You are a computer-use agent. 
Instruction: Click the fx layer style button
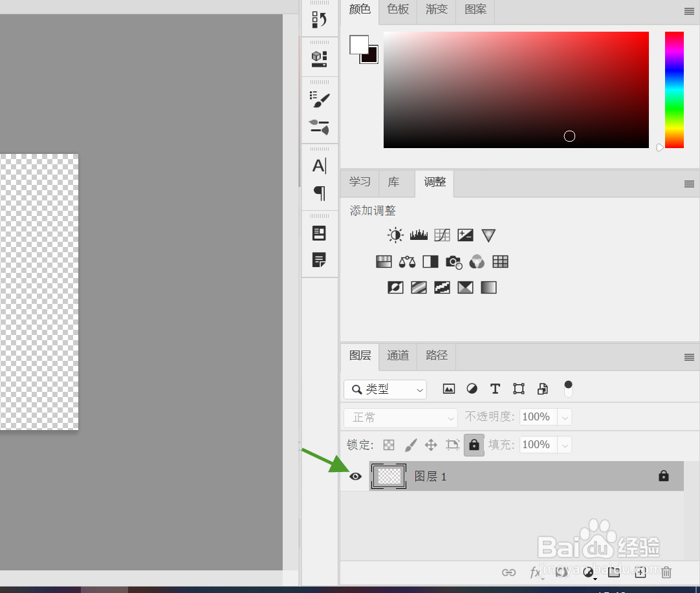tap(535, 572)
